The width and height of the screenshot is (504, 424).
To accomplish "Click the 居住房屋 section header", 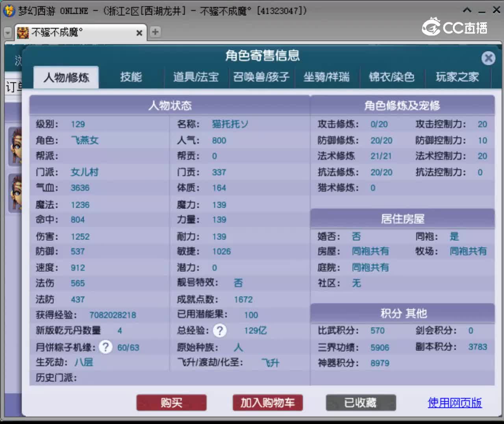I will [x=402, y=219].
